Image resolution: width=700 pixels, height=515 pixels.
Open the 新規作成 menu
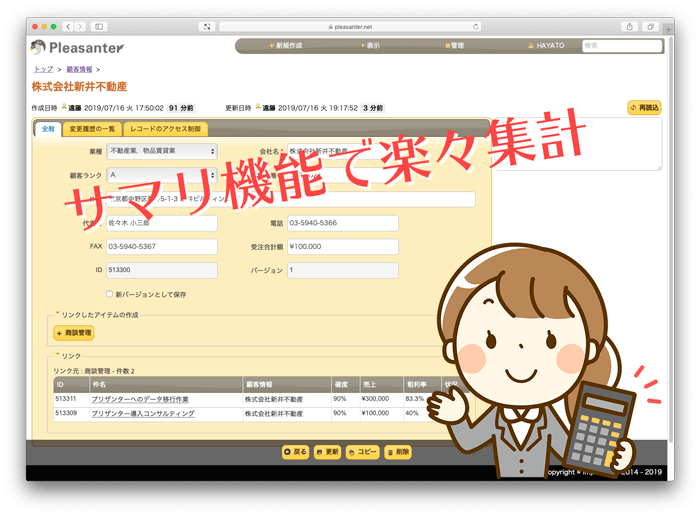(285, 46)
